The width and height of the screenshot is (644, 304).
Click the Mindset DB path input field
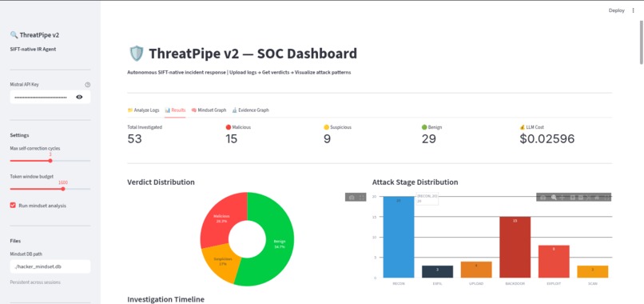coord(50,266)
